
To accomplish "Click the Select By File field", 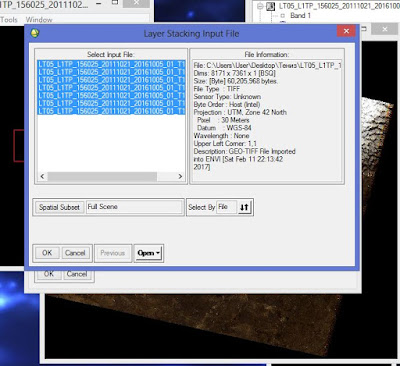I will [227, 207].
